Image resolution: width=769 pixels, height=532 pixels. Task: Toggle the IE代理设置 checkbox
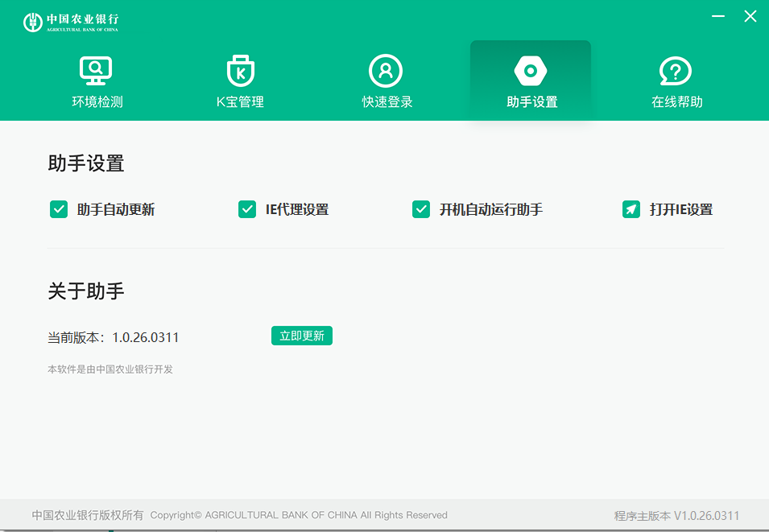pyautogui.click(x=247, y=209)
